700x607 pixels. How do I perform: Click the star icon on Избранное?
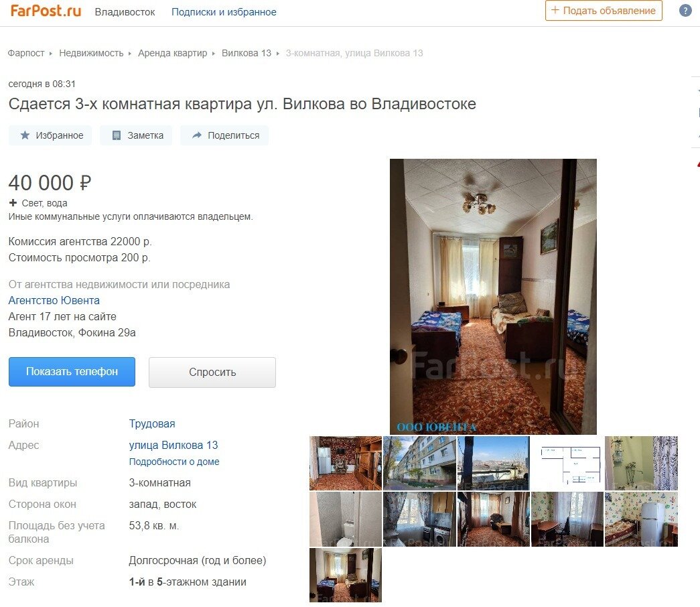click(25, 135)
